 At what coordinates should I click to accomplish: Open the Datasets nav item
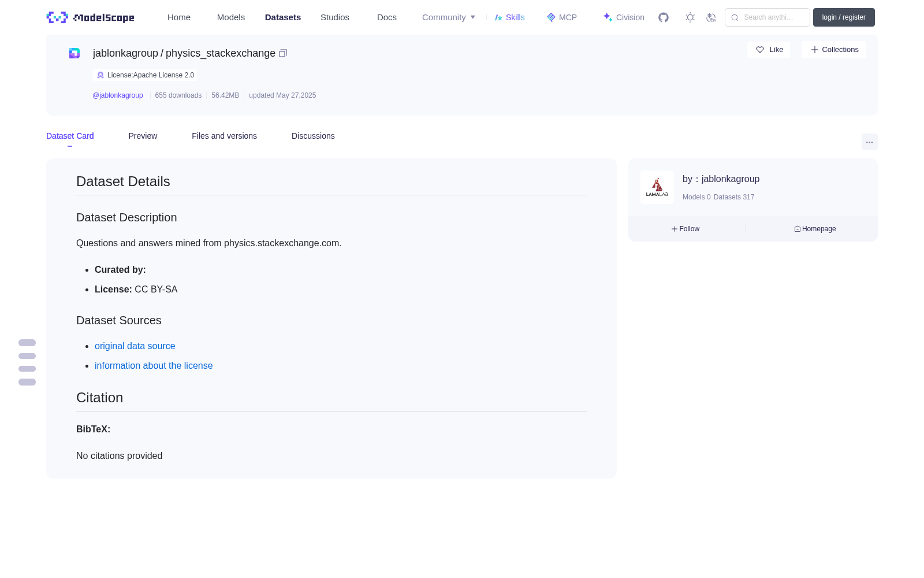pos(283,17)
